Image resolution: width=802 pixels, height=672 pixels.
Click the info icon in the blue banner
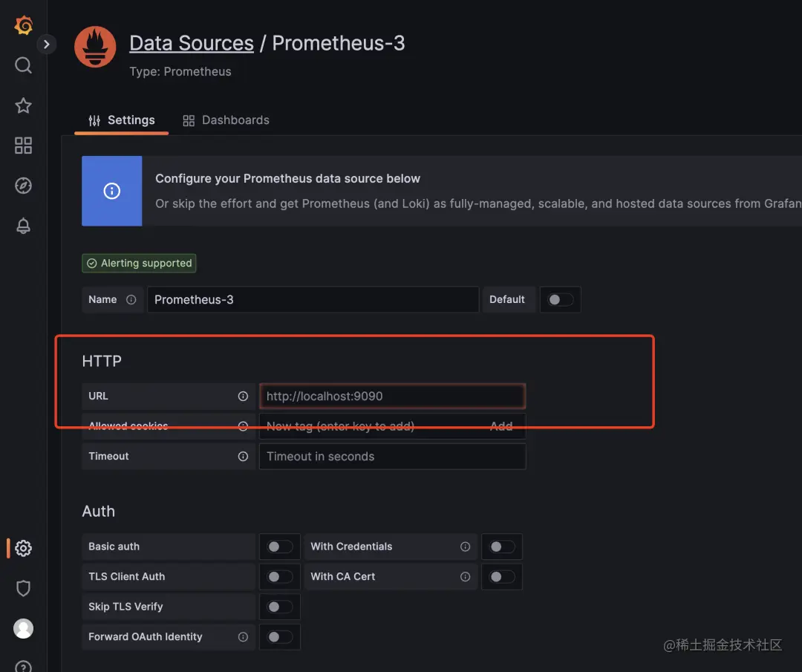(112, 191)
